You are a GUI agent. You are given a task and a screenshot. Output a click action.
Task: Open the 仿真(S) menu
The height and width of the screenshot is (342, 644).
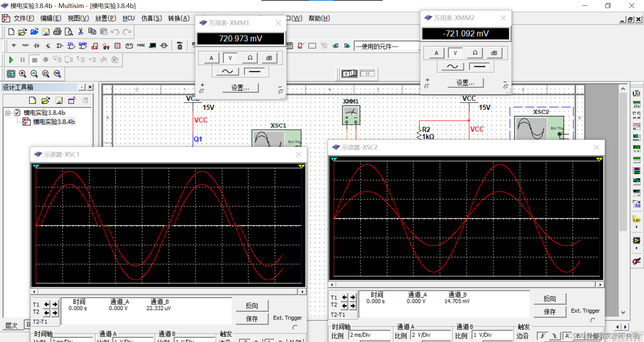(x=151, y=18)
